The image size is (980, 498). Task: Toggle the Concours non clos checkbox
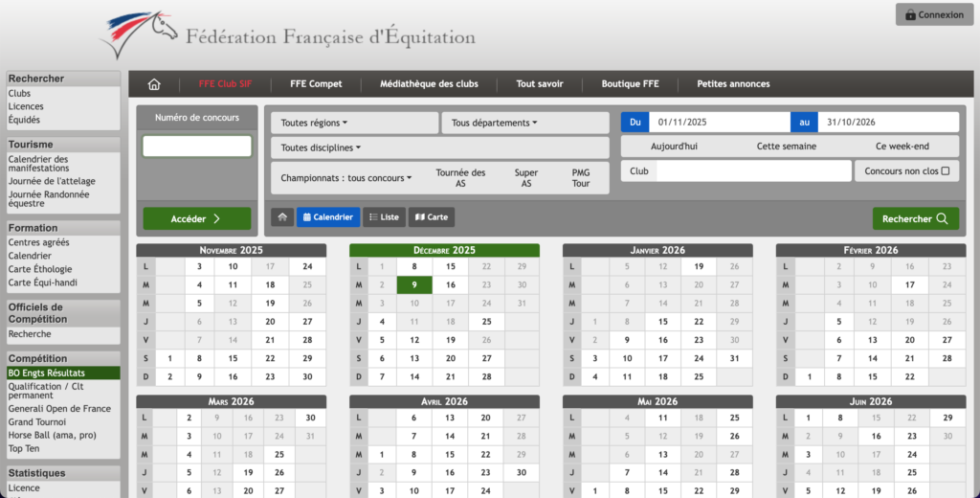coord(946,171)
